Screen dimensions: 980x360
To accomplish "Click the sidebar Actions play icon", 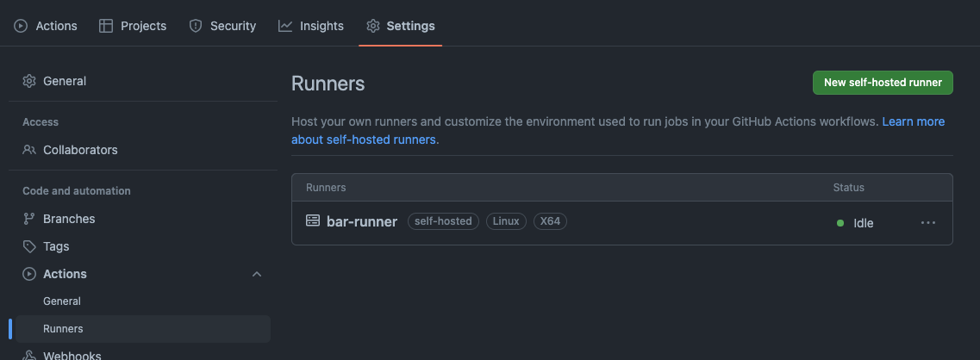I will coord(28,274).
